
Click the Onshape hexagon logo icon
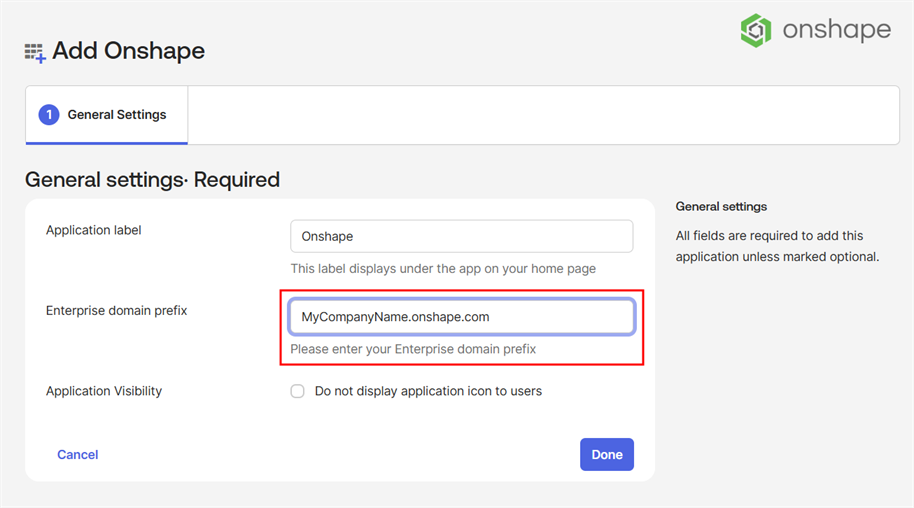[756, 30]
